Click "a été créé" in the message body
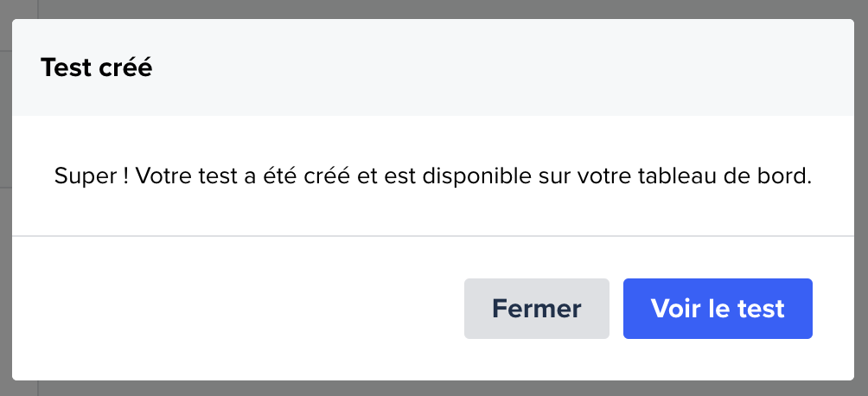Image resolution: width=868 pixels, height=396 pixels. (293, 176)
